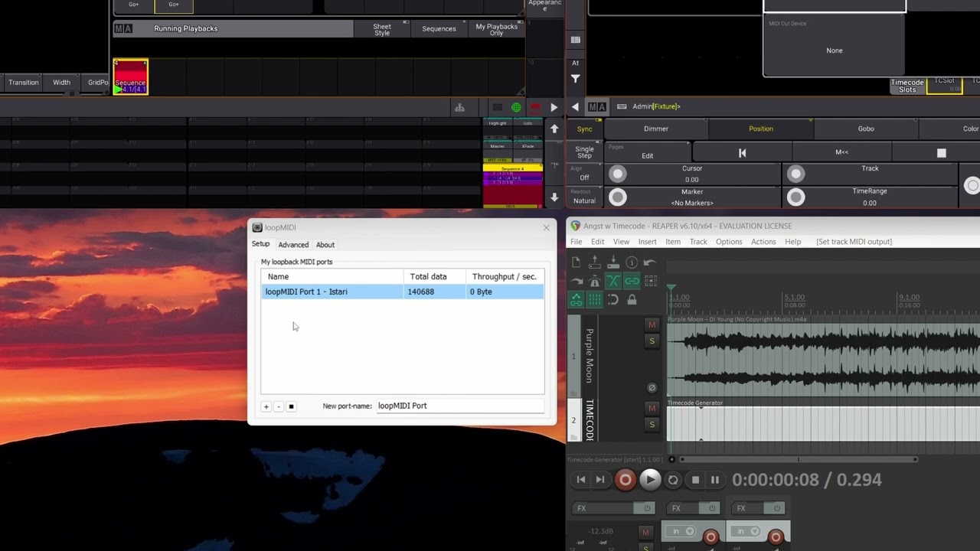
Task: Click the red Record button in REAPER transport
Action: (x=626, y=480)
